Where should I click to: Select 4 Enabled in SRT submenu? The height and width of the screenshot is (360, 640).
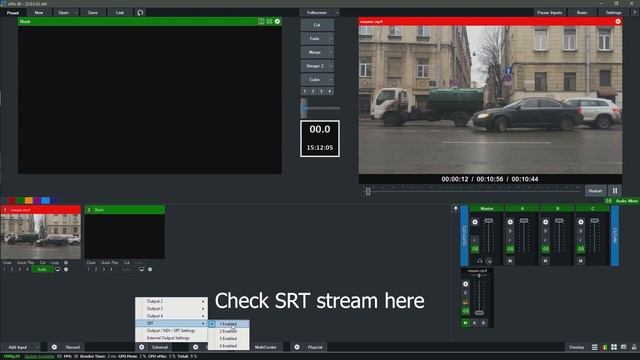point(229,346)
